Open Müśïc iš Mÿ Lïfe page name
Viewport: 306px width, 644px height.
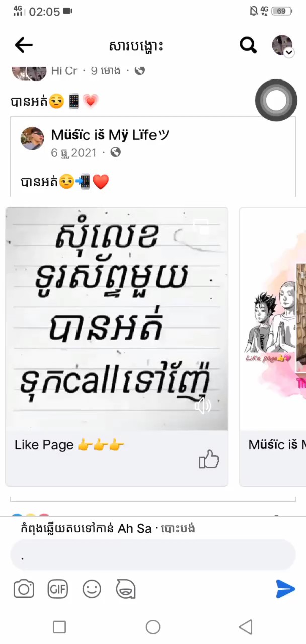click(110, 135)
